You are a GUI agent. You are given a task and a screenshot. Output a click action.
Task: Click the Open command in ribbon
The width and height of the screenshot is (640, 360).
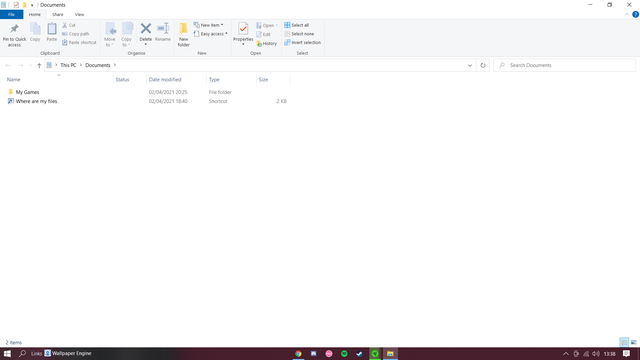click(267, 25)
